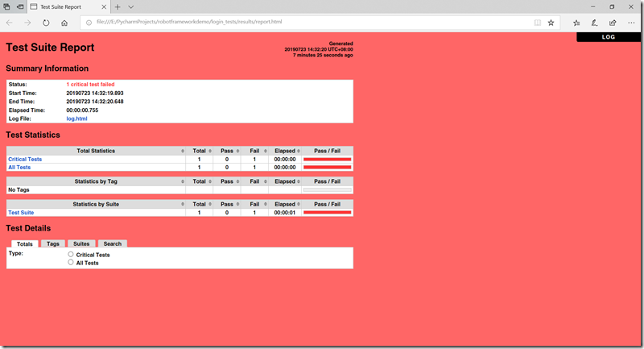This screenshot has height=349, width=644.
Task: Click the Share page icon
Action: point(613,23)
